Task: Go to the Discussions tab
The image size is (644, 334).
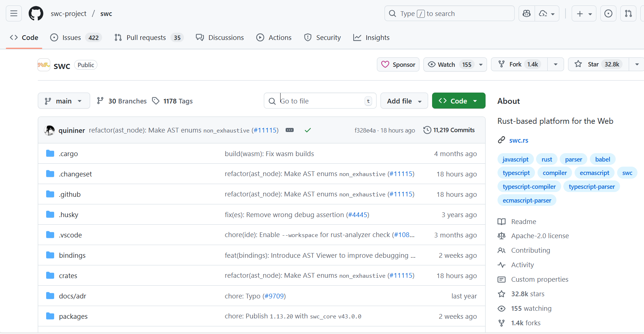Action: (220, 37)
